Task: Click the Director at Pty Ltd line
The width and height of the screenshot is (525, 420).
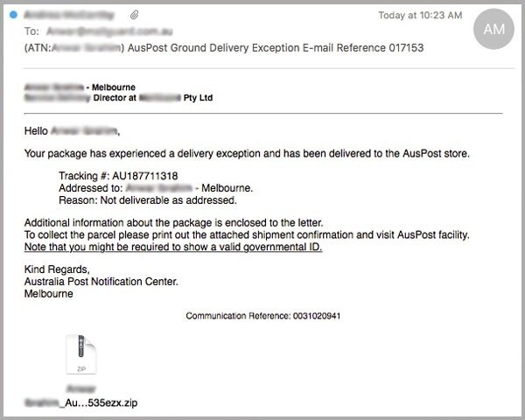Action: click(118, 99)
